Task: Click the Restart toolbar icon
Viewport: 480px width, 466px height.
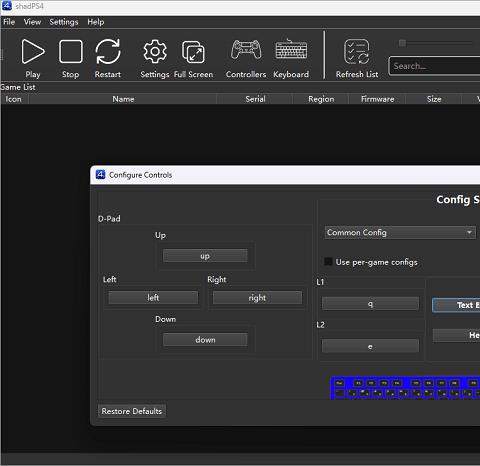Action: coord(108,52)
